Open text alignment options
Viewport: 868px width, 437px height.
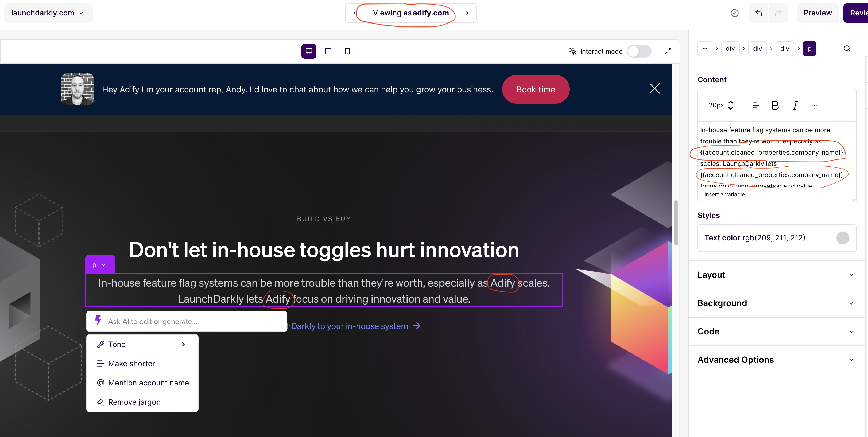[x=755, y=106]
